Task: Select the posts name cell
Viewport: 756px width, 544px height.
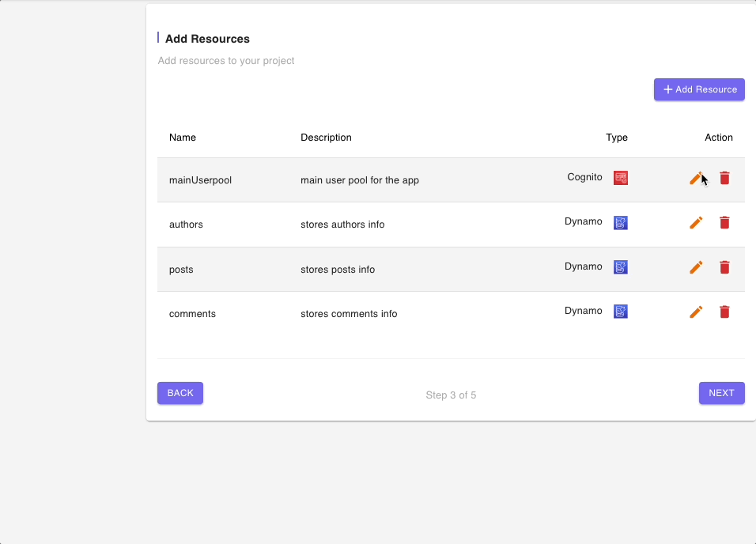Action: pyautogui.click(x=181, y=269)
